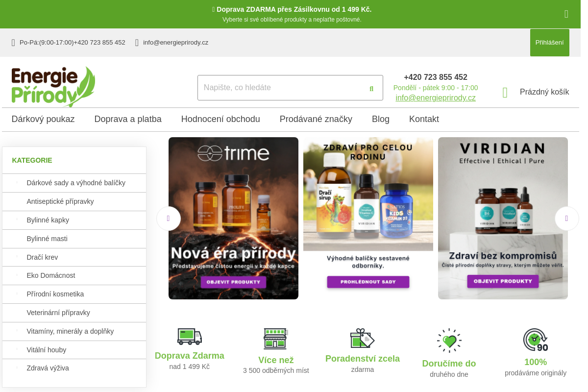This screenshot has width=588, height=392.
Task: Dismiss the green free shipping banner
Action: click(x=566, y=14)
